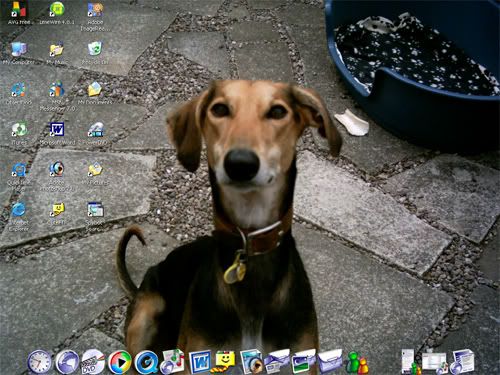Open the globe browser icon in the dock
The width and height of the screenshot is (500, 375).
click(67, 361)
